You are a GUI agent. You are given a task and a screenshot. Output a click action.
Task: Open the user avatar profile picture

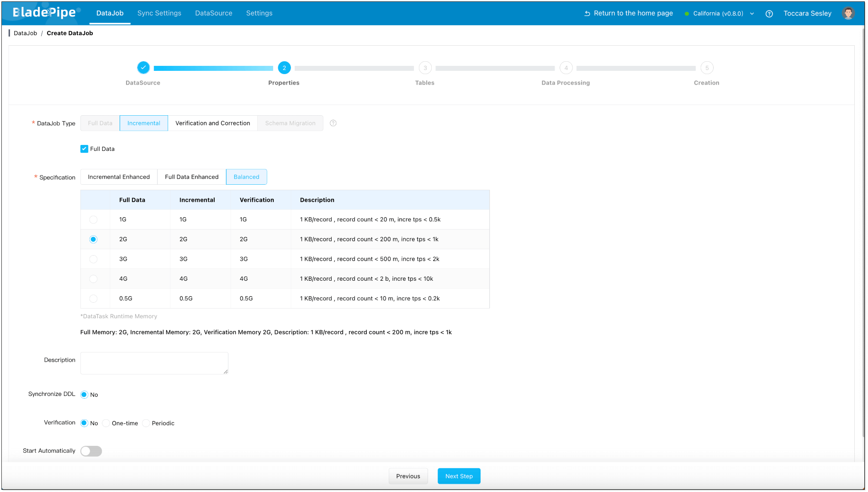848,13
